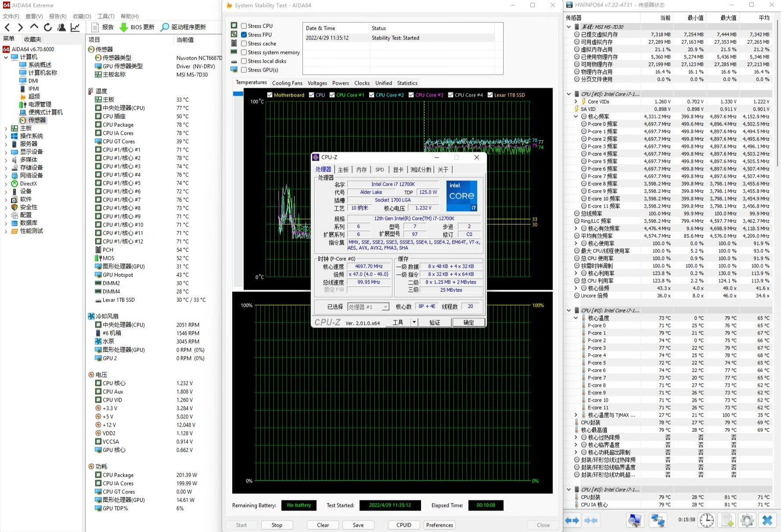This screenshot has height=532, width=781.
Task: Collapse HWiNFO 核心频率 group
Action: point(576,116)
